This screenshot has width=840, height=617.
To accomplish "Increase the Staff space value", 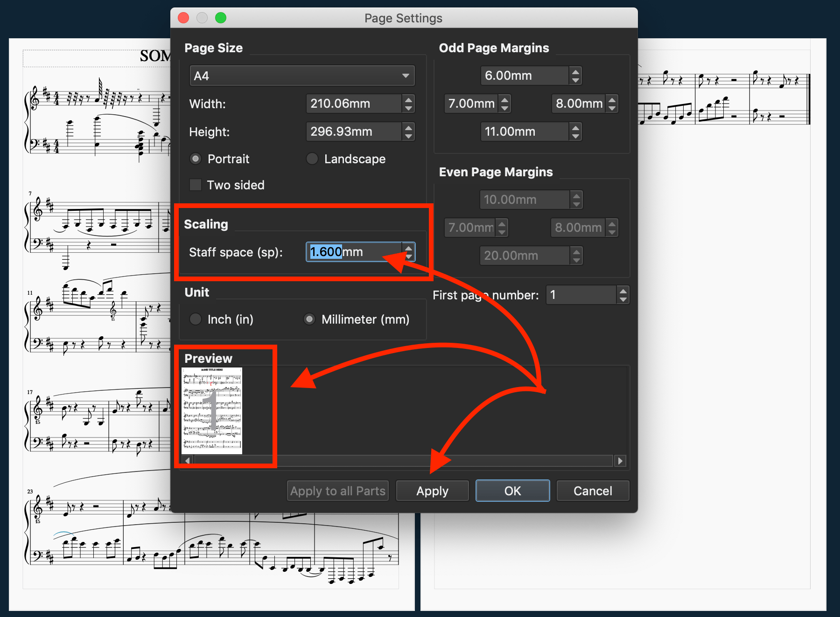I will [409, 248].
